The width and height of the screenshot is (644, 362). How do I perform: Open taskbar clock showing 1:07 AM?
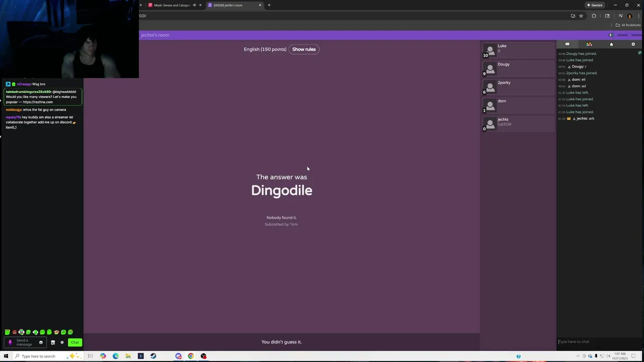tap(620, 356)
